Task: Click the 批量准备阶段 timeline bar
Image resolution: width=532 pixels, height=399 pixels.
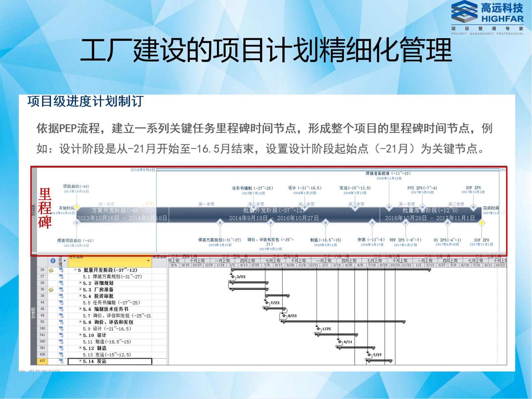Action: [430, 215]
